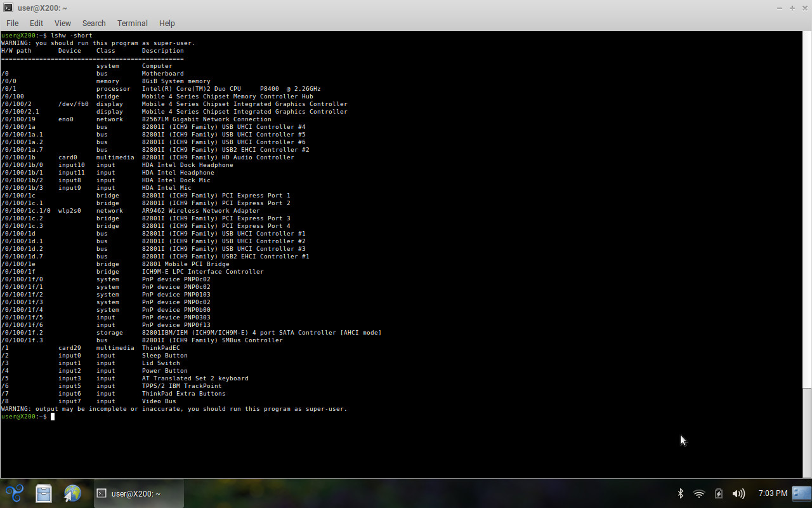Open the Search menu
Viewport: 812px width, 508px height.
click(x=94, y=23)
